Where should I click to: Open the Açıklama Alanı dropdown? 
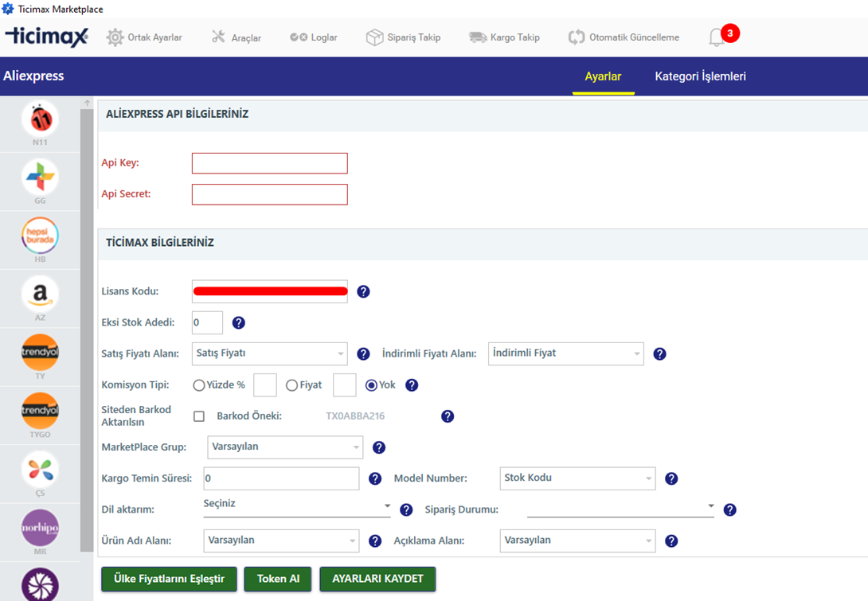coord(577,541)
